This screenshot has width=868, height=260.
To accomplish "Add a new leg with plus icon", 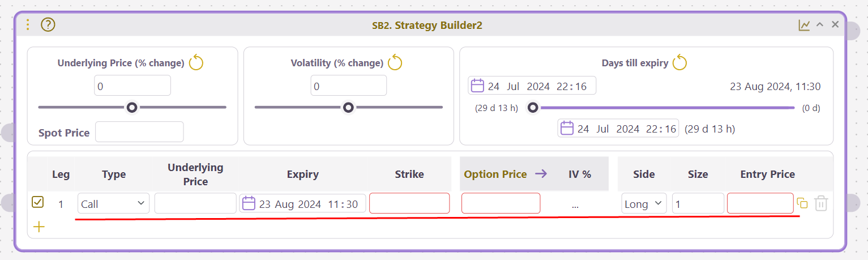I will [39, 227].
